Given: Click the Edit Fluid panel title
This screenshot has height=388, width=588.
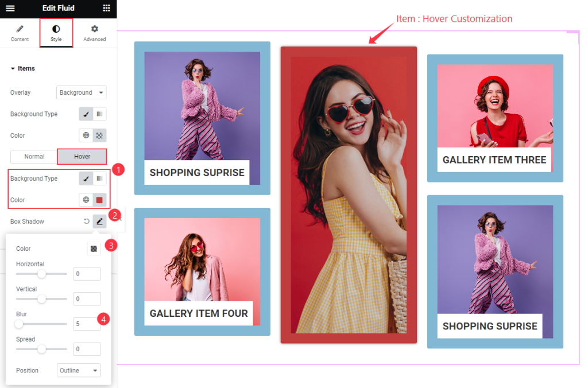Looking at the screenshot, I should (x=58, y=8).
